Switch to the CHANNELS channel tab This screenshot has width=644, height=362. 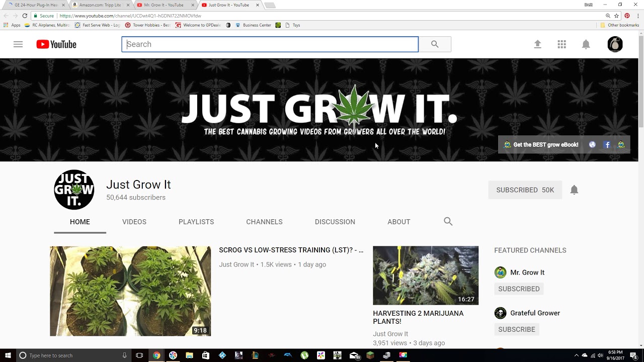[x=264, y=222]
